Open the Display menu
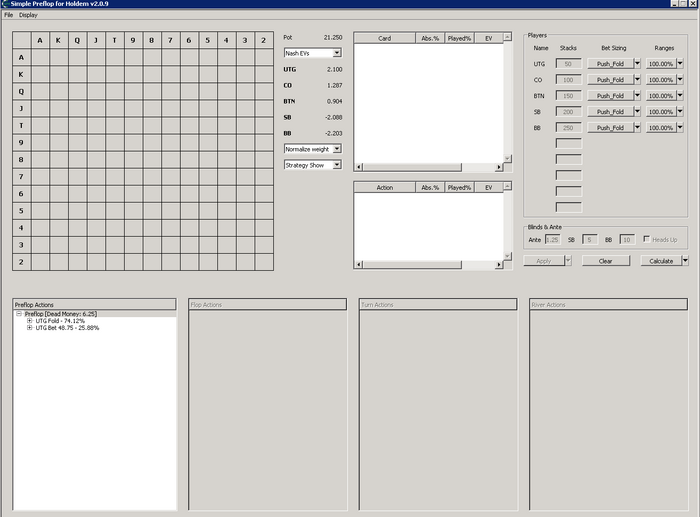Screen dimensions: 700x517 [28, 15]
